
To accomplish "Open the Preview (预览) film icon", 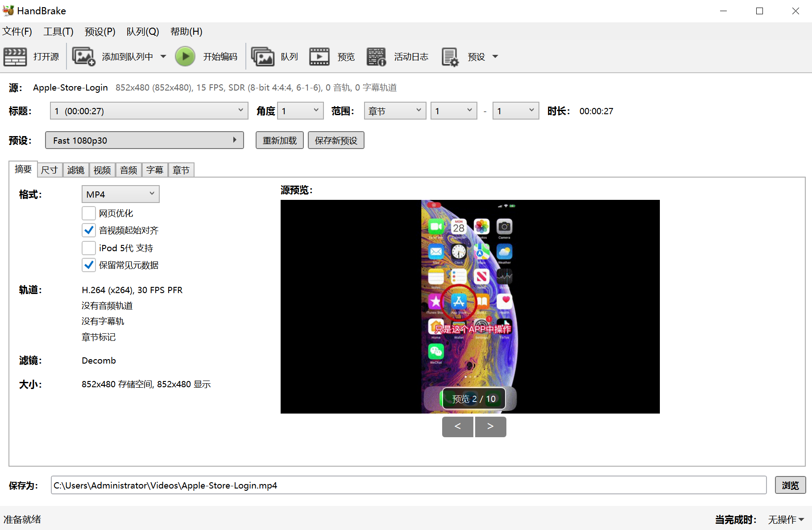I will click(319, 57).
